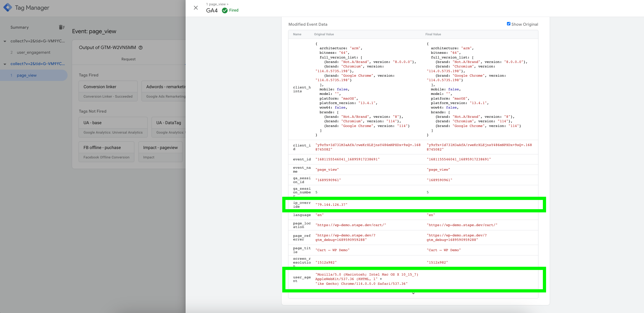Click the page_location original URL value
Screen dimensions: 644x313
(350, 225)
